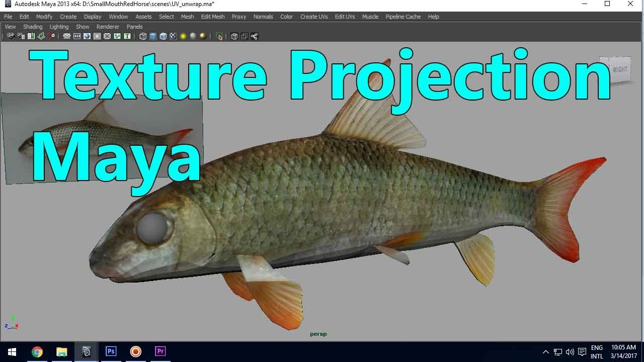Toggle the Safe Title icon
This screenshot has height=362, width=644.
(x=127, y=36)
